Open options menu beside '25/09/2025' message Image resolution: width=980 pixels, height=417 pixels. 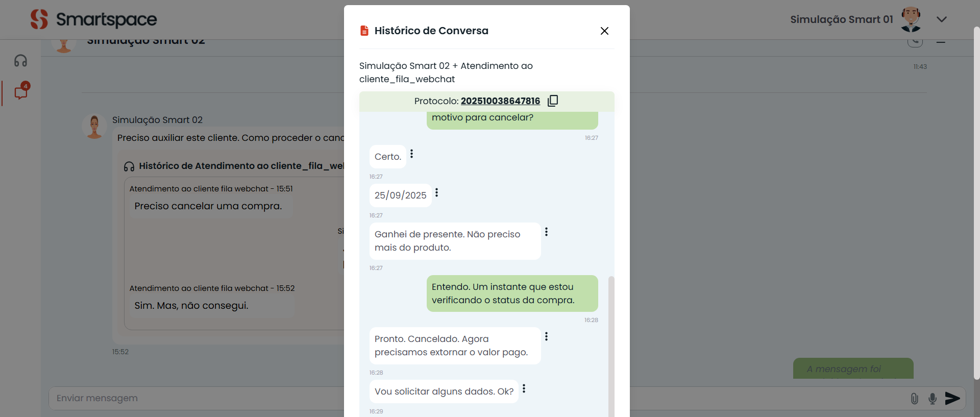coord(436,192)
